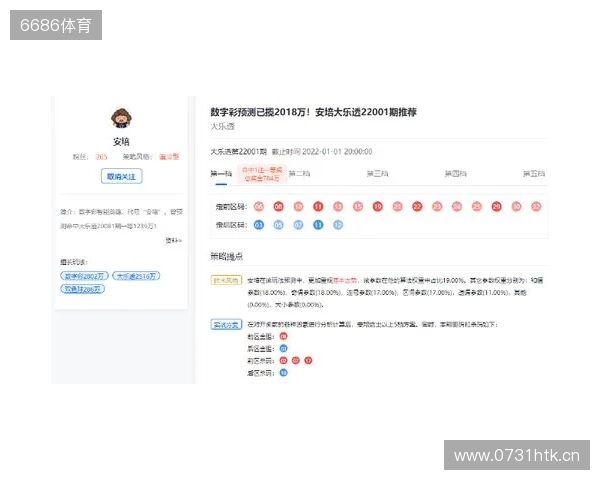Select dark red front ball 08
Image resolution: width=600 pixels, height=480 pixels.
(279, 207)
